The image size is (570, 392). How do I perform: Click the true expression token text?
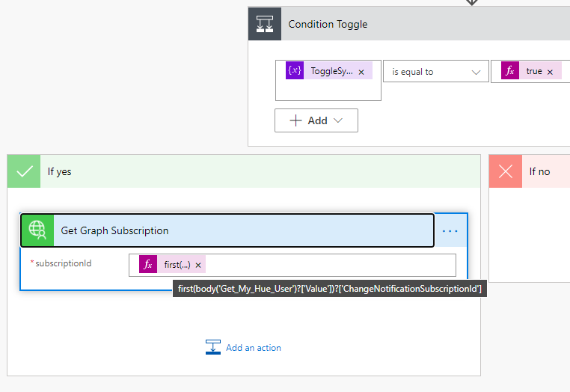coord(533,71)
